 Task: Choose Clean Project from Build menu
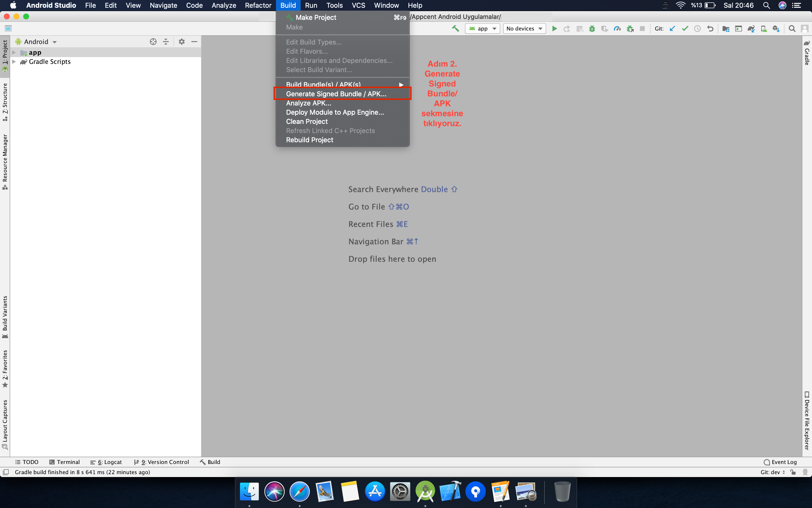click(343, 121)
